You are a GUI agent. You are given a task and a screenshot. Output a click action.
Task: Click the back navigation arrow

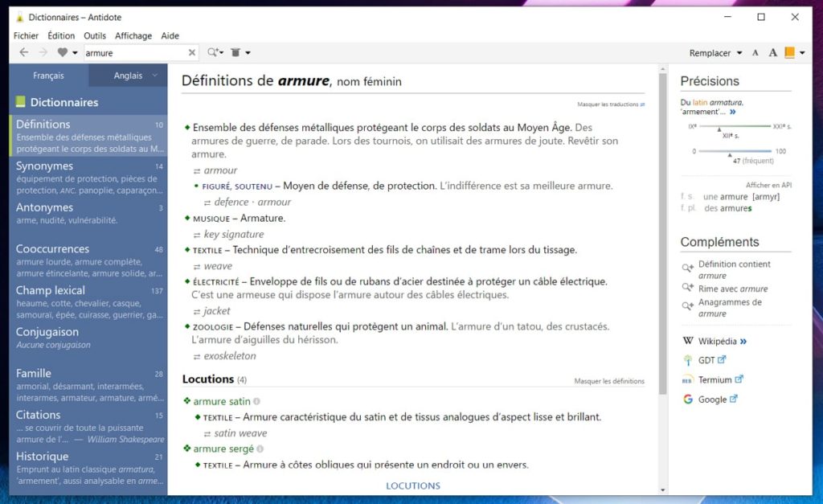23,52
